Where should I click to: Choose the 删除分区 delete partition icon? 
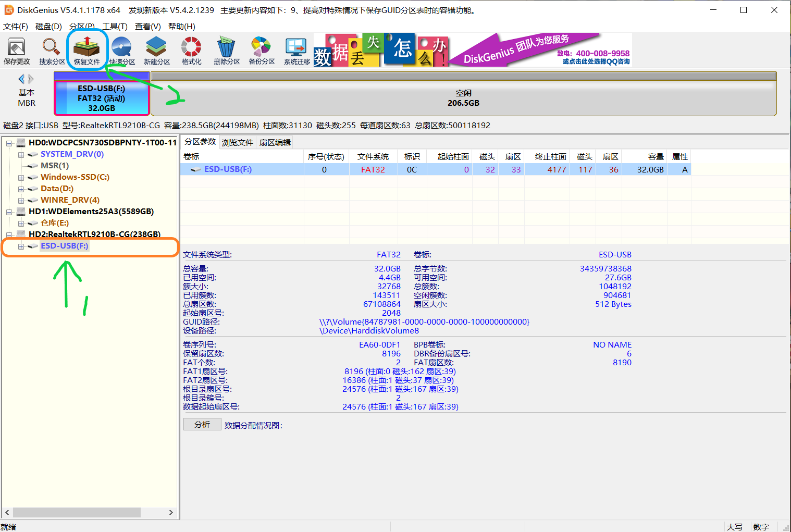[227, 51]
